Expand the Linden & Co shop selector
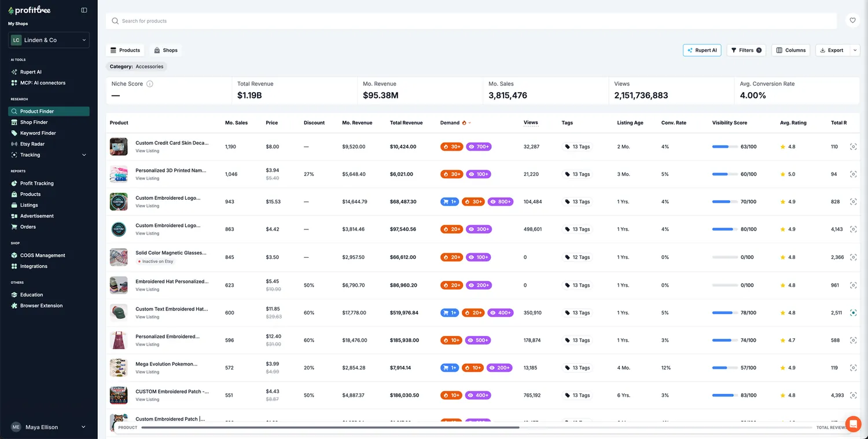 (x=49, y=40)
